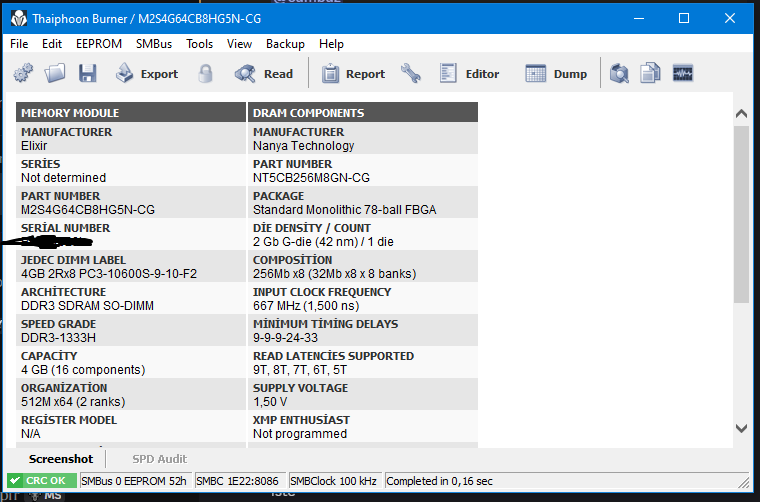Click the padlock write-protection icon
The height and width of the screenshot is (502, 760).
pyautogui.click(x=206, y=73)
